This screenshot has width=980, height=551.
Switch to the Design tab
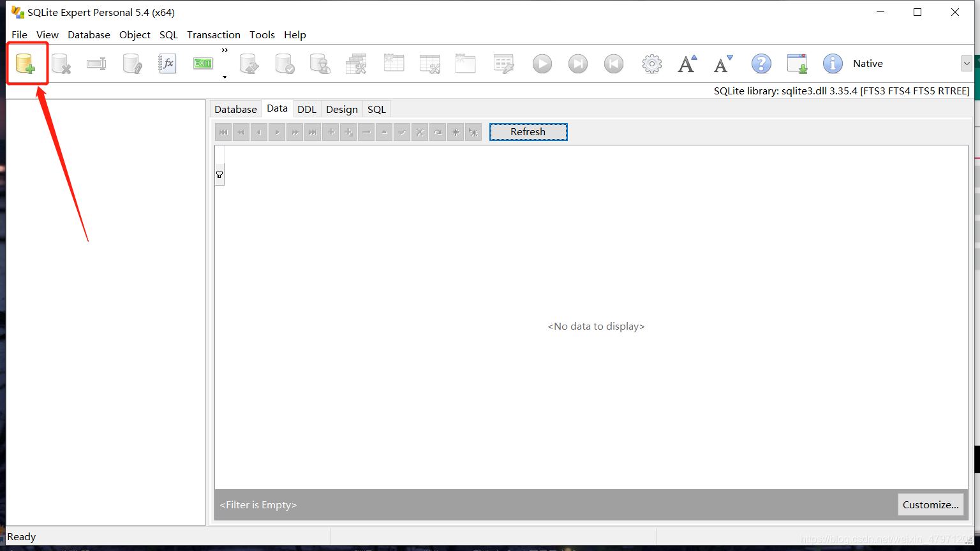[x=342, y=109]
